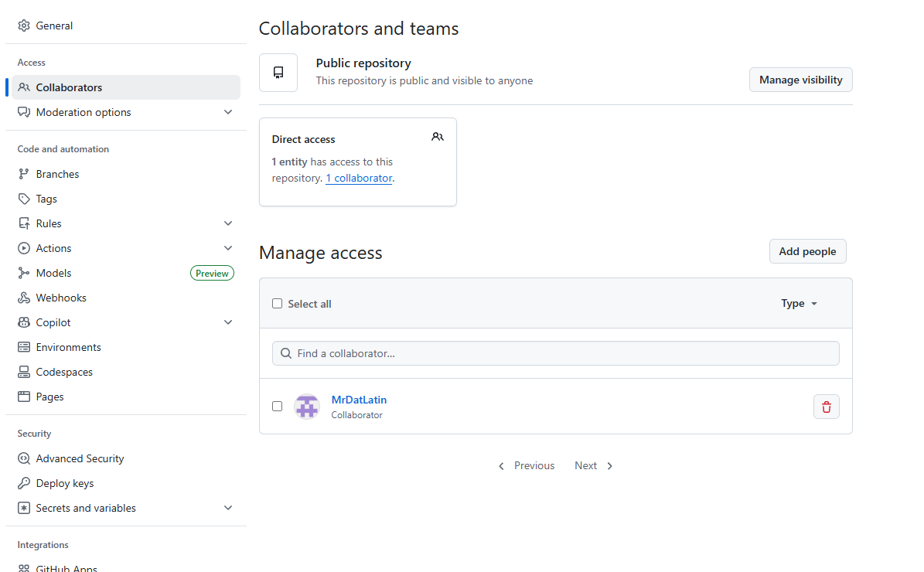The width and height of the screenshot is (924, 572).
Task: Click the General gear icon
Action: point(24,26)
